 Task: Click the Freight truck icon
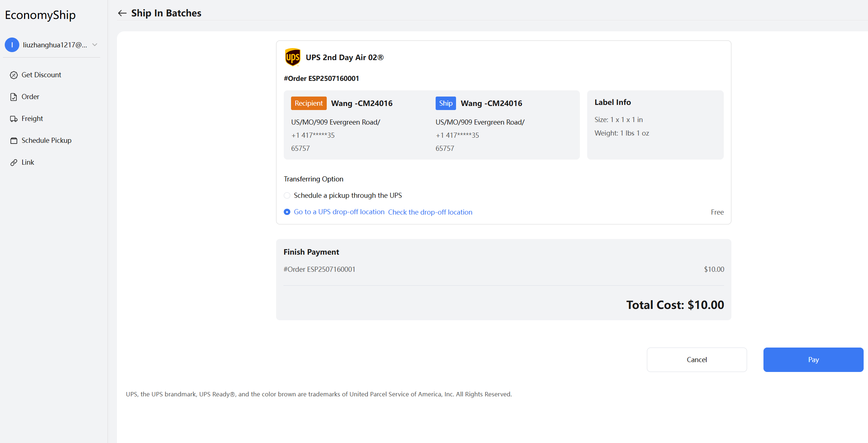click(x=14, y=119)
